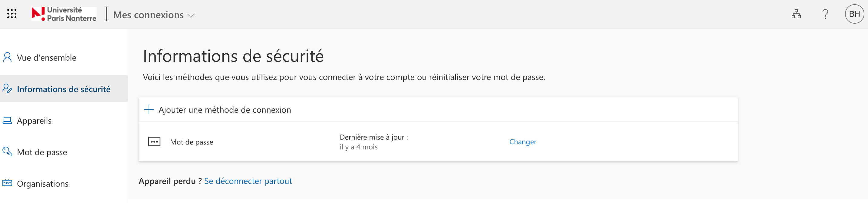
Task: Click the person icon beside Vue d'ensemble
Action: [7, 57]
